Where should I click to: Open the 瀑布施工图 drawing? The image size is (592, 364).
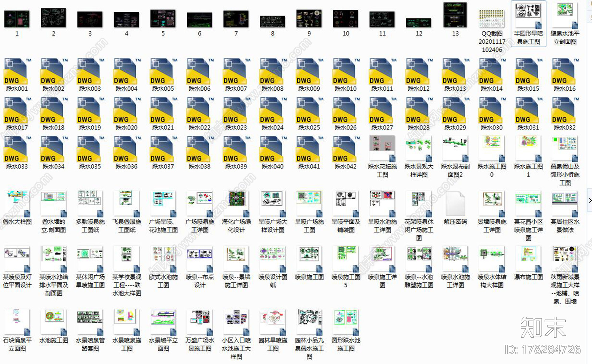coord(528,259)
